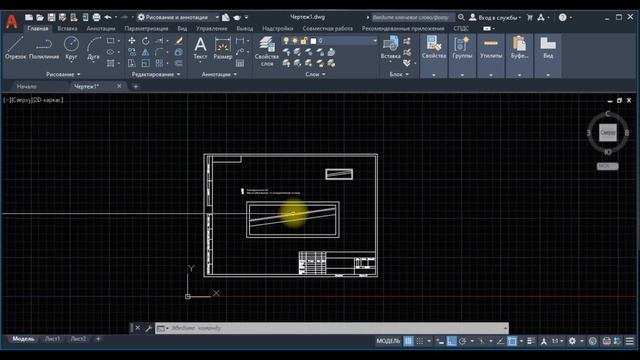Expand the Аннотации panel

(219, 74)
